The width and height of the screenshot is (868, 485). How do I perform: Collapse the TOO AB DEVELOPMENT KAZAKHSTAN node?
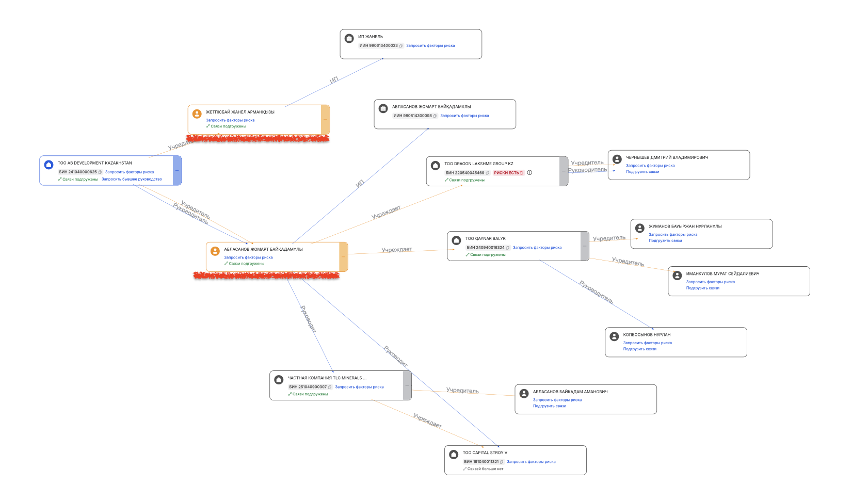point(177,170)
